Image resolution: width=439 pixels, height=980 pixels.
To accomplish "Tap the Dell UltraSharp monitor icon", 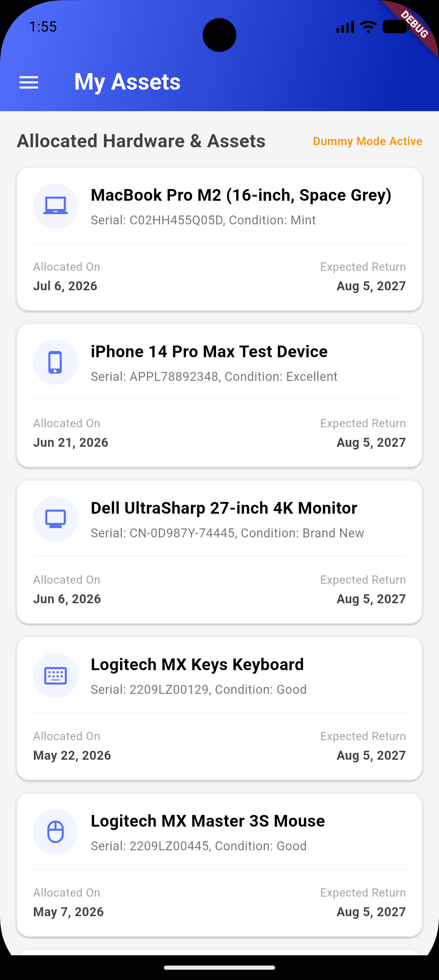I will (56, 518).
